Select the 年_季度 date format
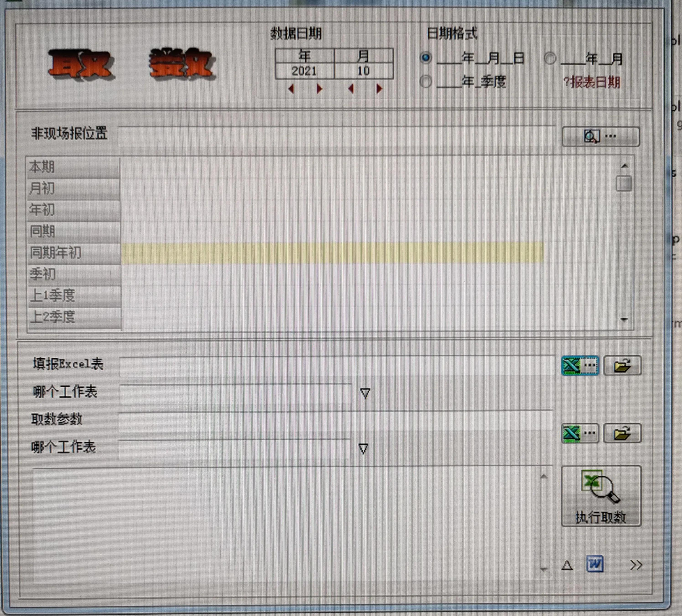Screen dimensions: 682x616 click(426, 81)
